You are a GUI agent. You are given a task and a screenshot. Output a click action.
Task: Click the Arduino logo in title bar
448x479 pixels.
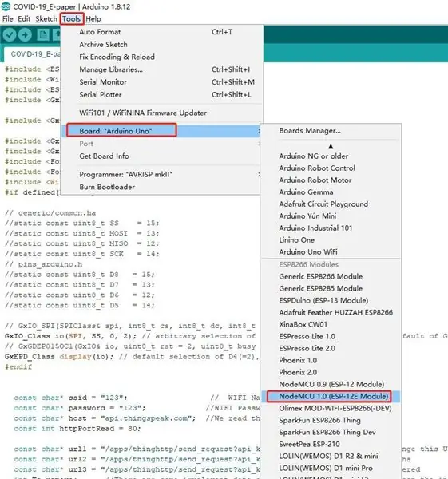pyautogui.click(x=6, y=6)
